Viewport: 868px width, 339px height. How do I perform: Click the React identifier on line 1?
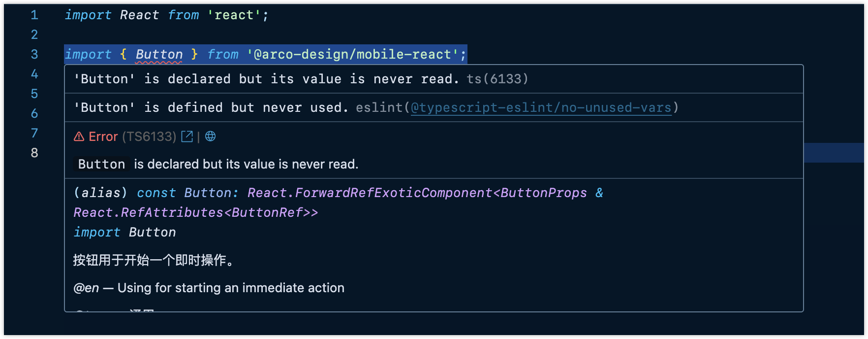click(139, 15)
